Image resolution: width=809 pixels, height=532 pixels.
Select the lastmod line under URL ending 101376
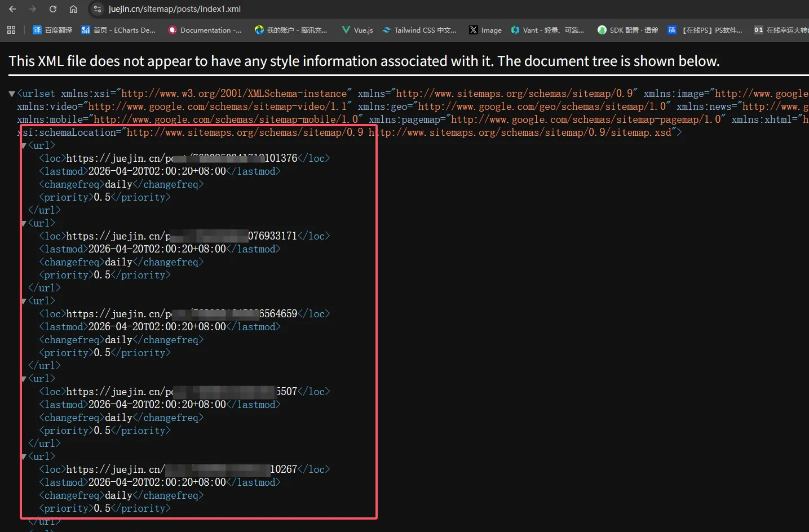(x=160, y=171)
